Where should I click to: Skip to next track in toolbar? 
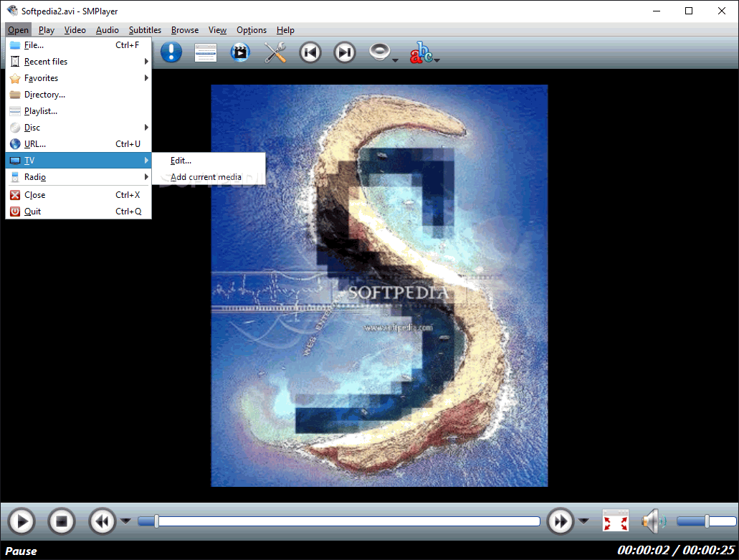(345, 52)
